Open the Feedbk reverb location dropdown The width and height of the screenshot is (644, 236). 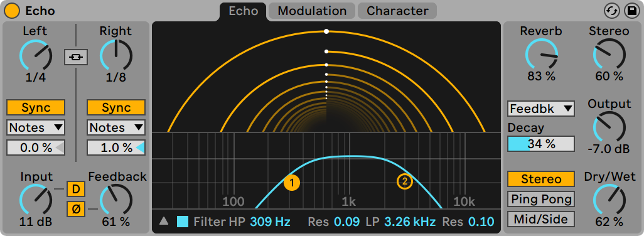(541, 109)
